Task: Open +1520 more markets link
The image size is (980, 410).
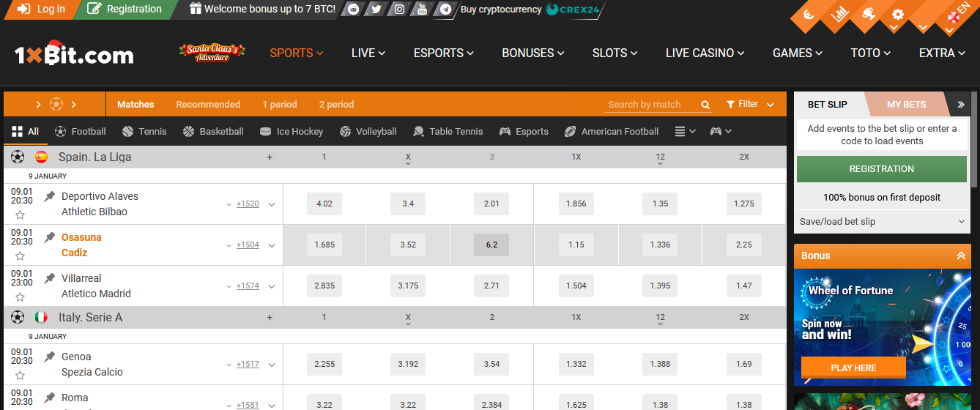Action: pos(248,204)
